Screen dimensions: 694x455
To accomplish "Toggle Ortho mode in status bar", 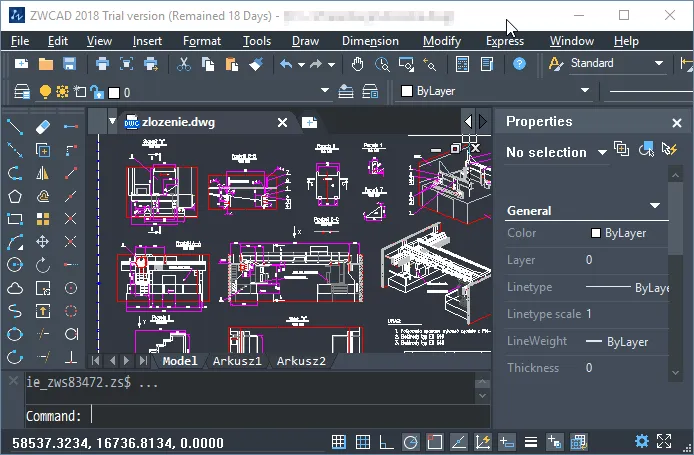I will (386, 441).
